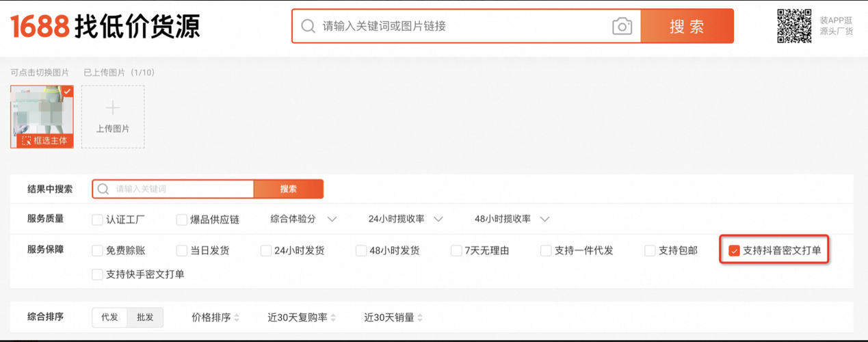Screen dimensions: 868x342
Task: Click the camera image search icon
Action: (622, 27)
